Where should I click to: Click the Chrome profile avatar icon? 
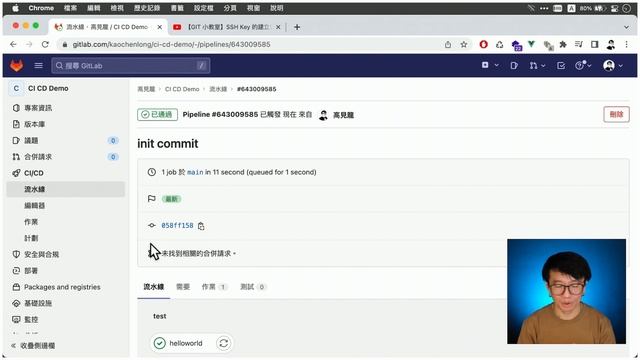(x=611, y=44)
